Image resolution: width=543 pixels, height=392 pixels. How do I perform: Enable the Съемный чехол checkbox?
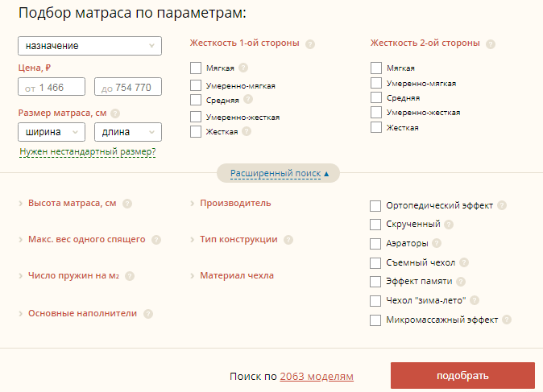(375, 262)
